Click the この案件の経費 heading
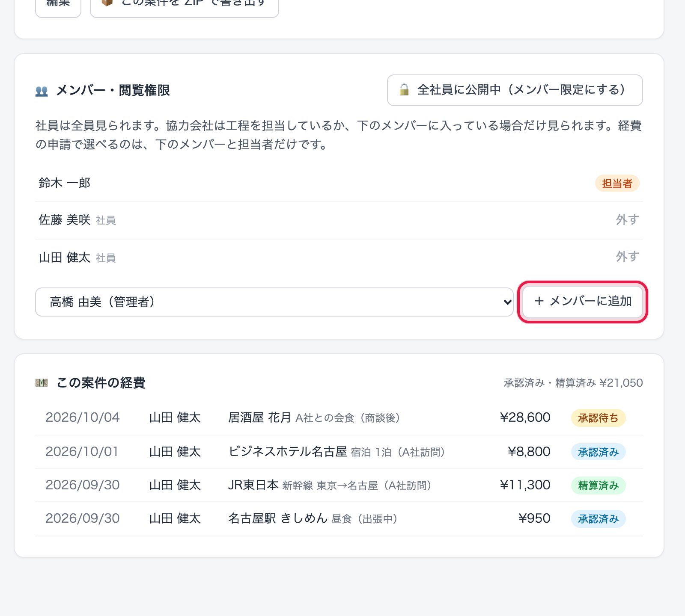 [101, 382]
